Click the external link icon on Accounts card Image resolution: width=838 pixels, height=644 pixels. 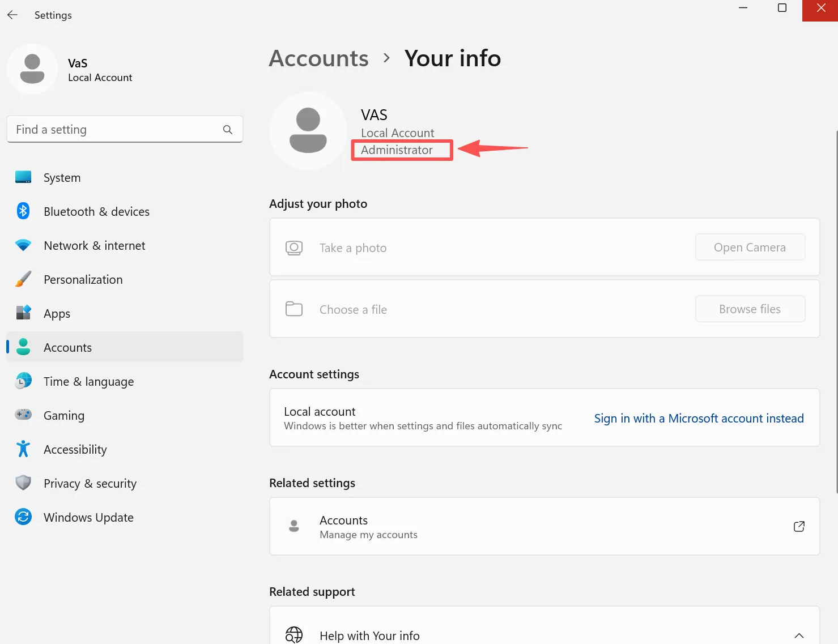[x=799, y=526]
